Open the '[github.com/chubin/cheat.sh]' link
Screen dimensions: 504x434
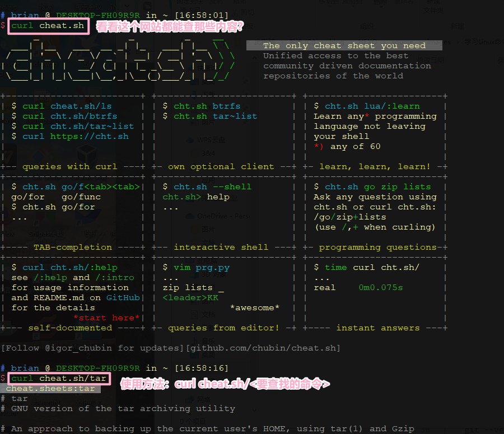(x=263, y=348)
